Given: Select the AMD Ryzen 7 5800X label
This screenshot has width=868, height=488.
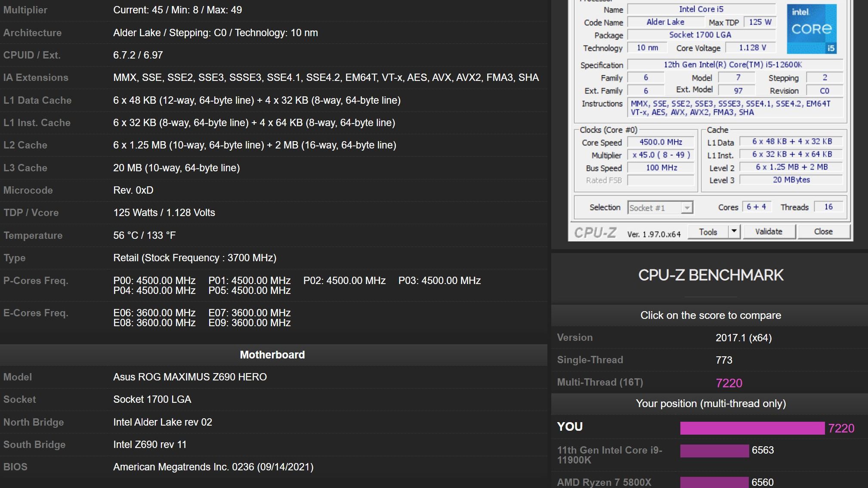Looking at the screenshot, I should (604, 482).
